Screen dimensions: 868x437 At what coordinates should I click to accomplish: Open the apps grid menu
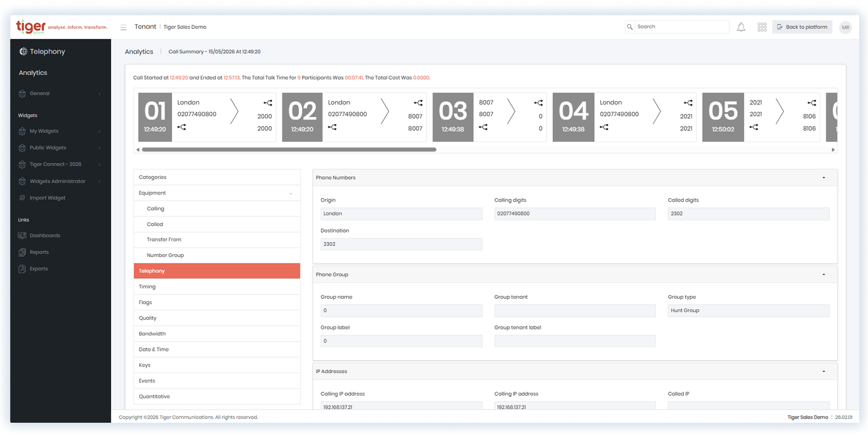762,27
